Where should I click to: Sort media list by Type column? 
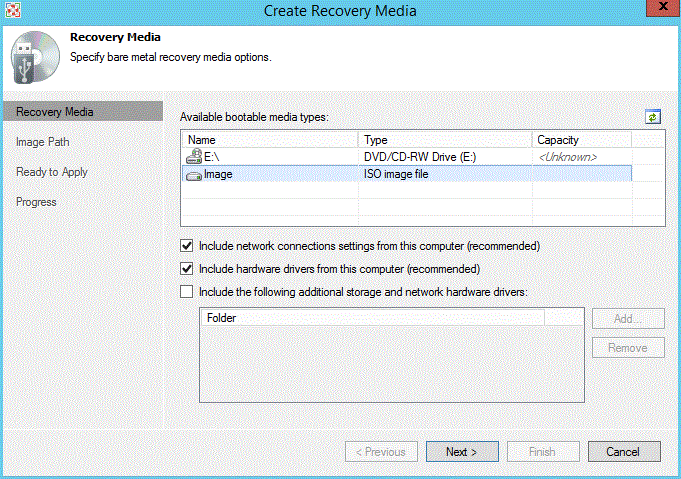pyautogui.click(x=445, y=140)
